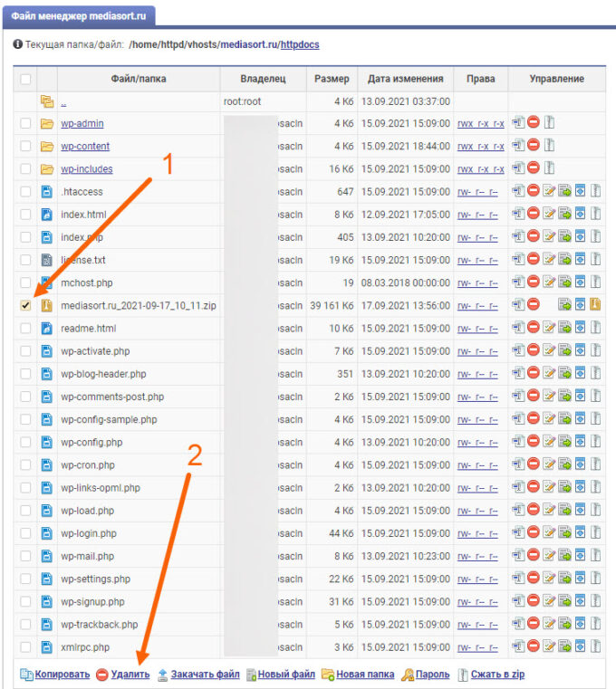Open the wp-includes folder
This screenshot has width=616, height=689.
tap(85, 168)
